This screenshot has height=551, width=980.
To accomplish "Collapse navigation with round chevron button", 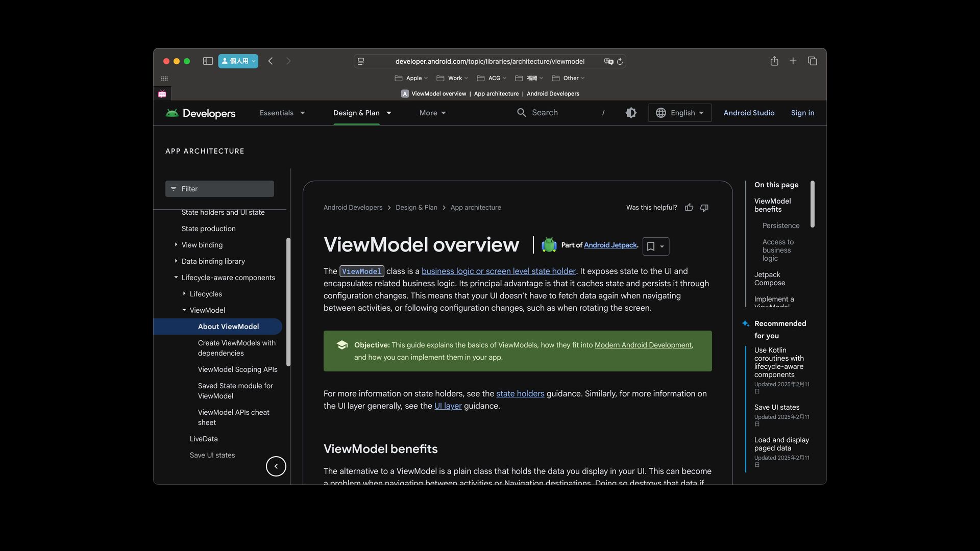I will tap(276, 466).
